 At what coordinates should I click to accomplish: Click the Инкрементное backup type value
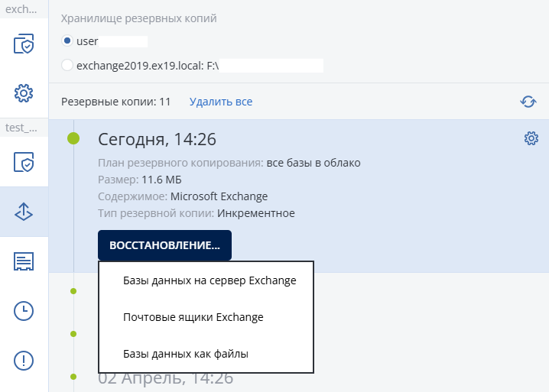(256, 213)
